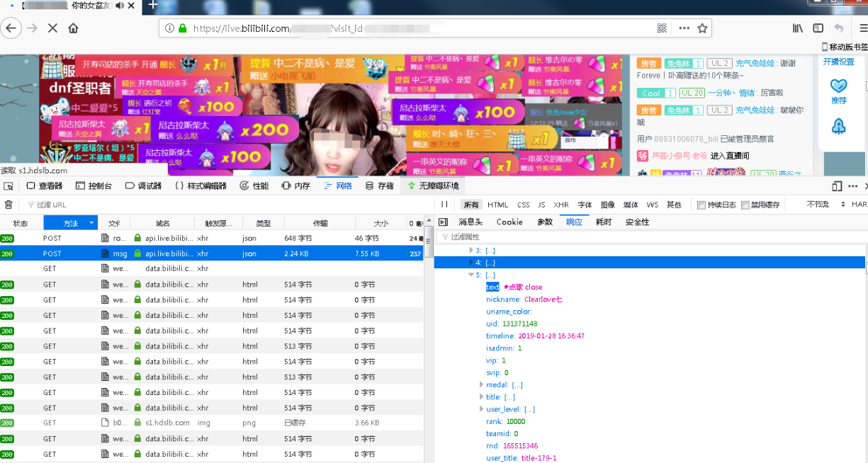868x463 pixels.
Task: Select the POST msg request row
Action: (x=212, y=253)
